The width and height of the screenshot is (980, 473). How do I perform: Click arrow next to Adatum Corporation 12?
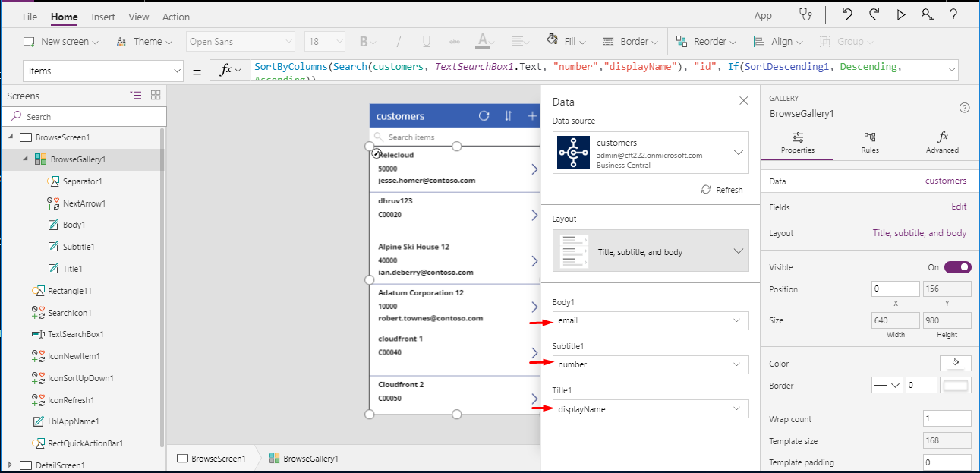[534, 307]
